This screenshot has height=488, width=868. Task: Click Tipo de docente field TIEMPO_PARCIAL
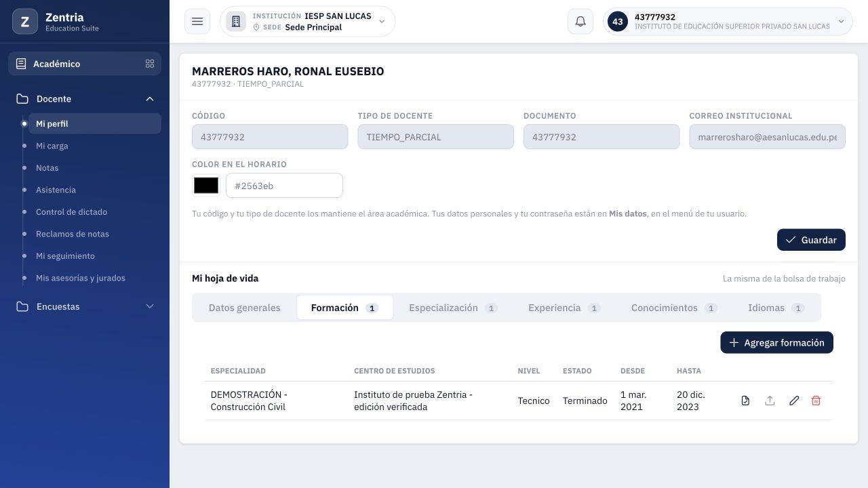(x=435, y=137)
